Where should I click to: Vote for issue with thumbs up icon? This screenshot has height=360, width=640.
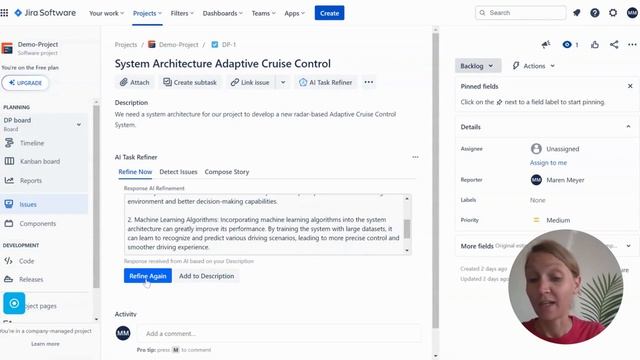[x=595, y=44]
